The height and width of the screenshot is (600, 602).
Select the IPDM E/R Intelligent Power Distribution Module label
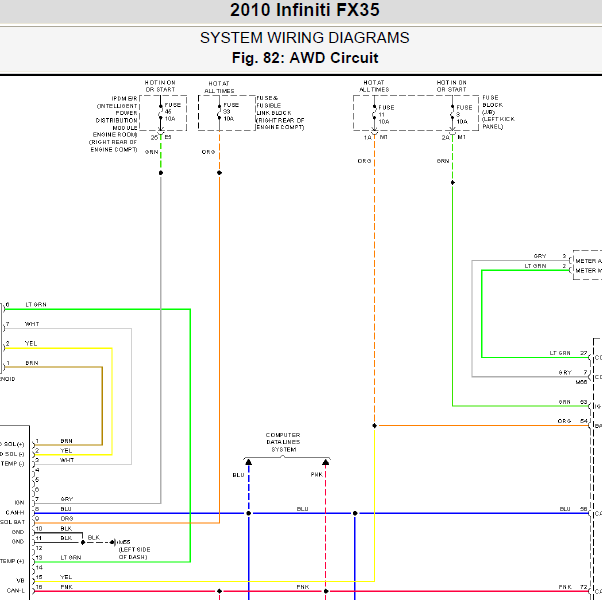(113, 124)
